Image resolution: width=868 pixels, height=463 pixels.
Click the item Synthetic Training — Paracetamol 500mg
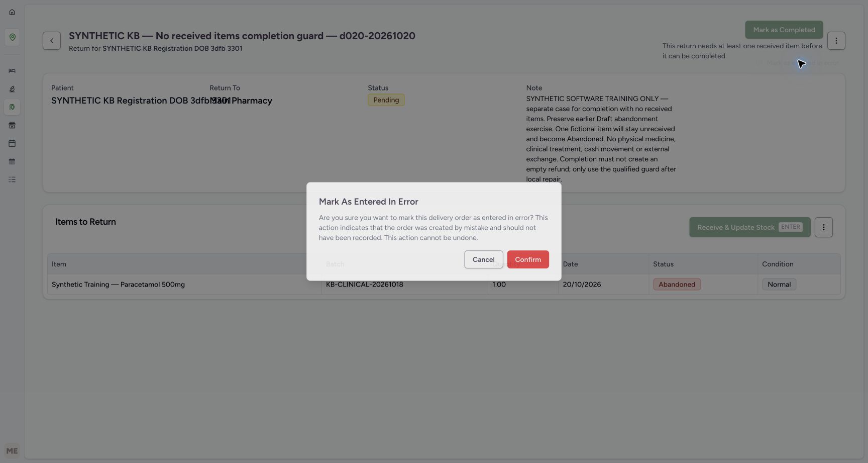118,285
